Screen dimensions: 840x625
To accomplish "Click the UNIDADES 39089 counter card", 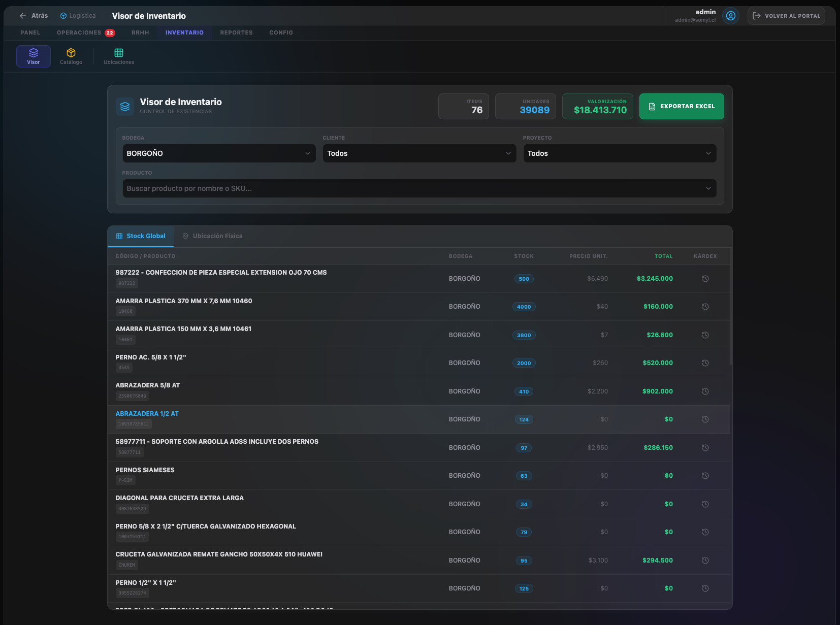I will click(526, 107).
